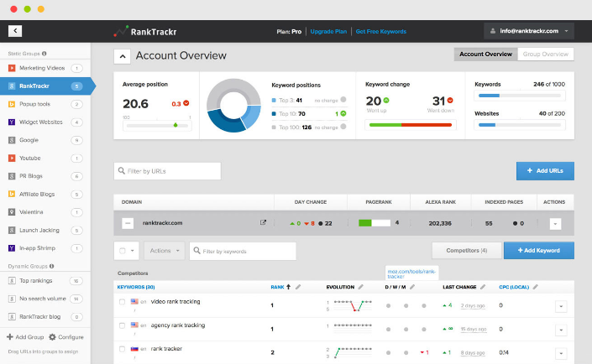Image resolution: width=592 pixels, height=364 pixels.
Task: Click edit pencil next to RANK column
Action: pyautogui.click(x=298, y=287)
